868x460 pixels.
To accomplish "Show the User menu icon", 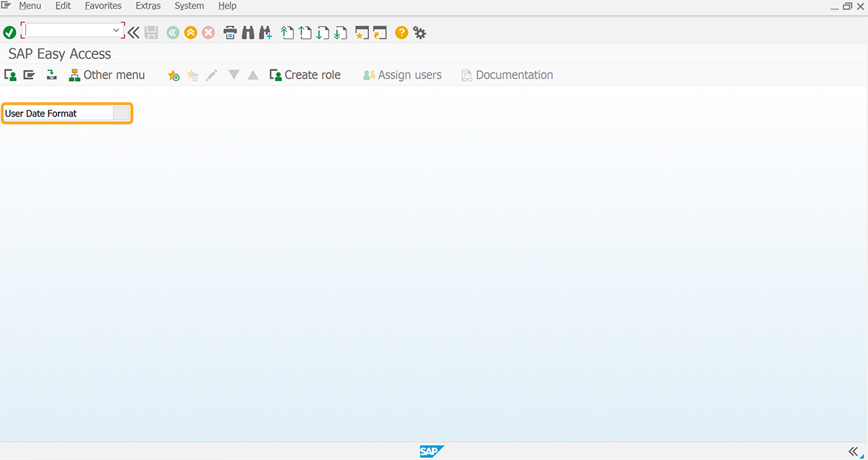I will [x=11, y=74].
